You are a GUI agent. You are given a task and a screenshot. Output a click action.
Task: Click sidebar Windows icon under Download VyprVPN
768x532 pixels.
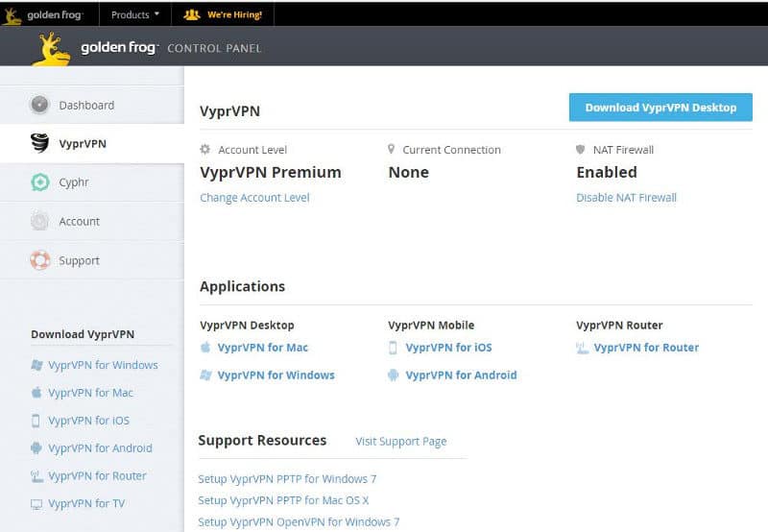pos(36,365)
